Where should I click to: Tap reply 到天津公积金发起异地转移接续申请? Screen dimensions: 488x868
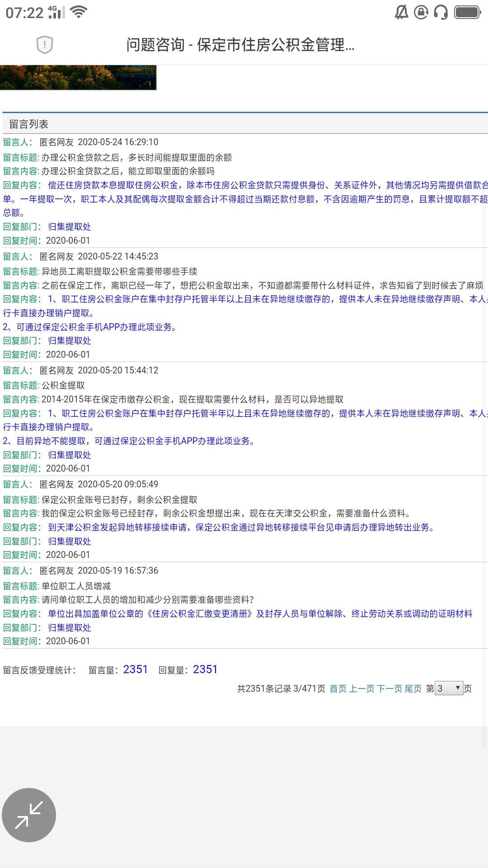pos(241,527)
